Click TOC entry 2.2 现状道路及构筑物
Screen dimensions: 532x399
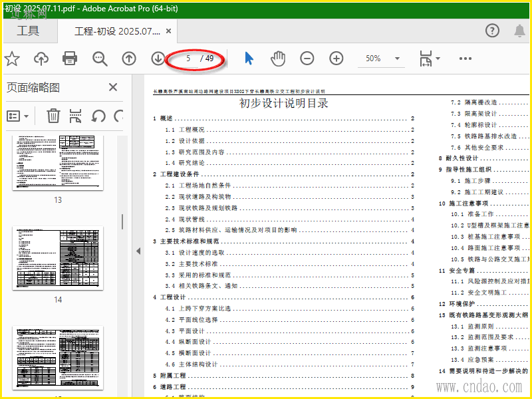click(290, 196)
